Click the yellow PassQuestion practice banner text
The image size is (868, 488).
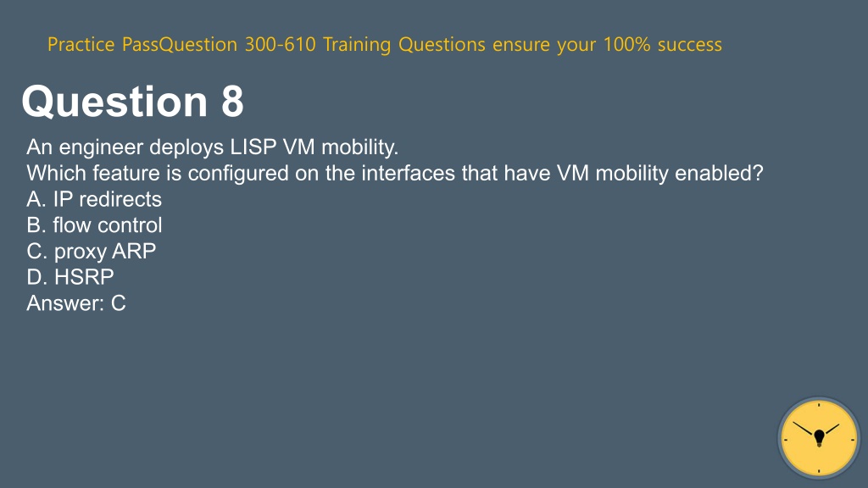point(385,44)
